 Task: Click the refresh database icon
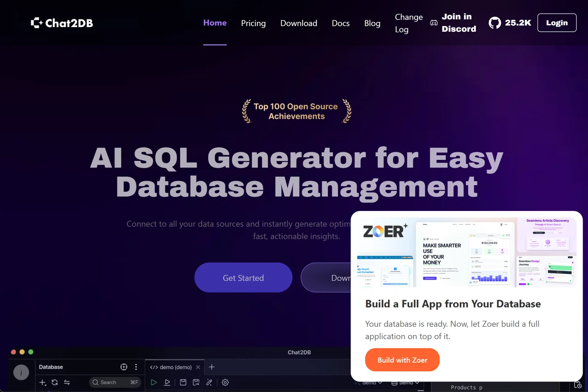click(55, 382)
